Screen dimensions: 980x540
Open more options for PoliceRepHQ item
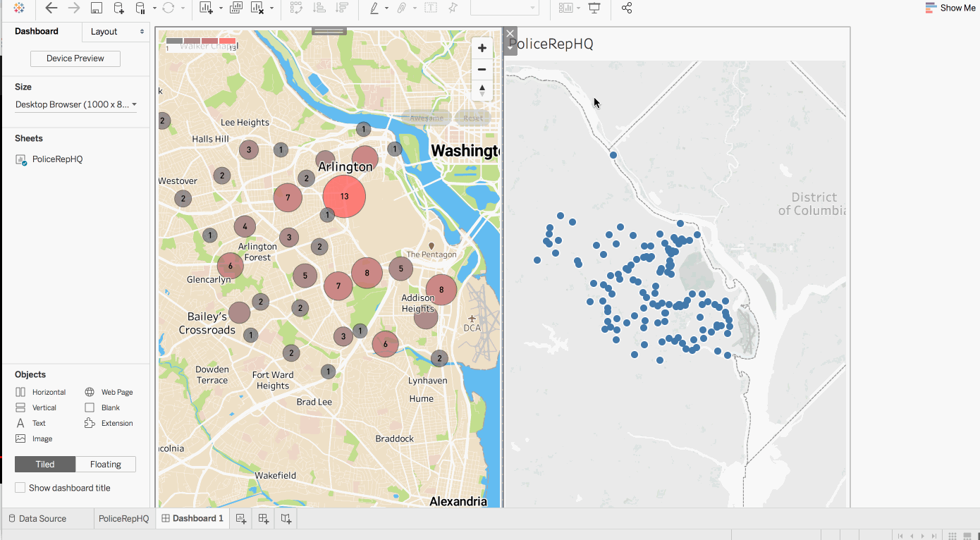[x=510, y=47]
